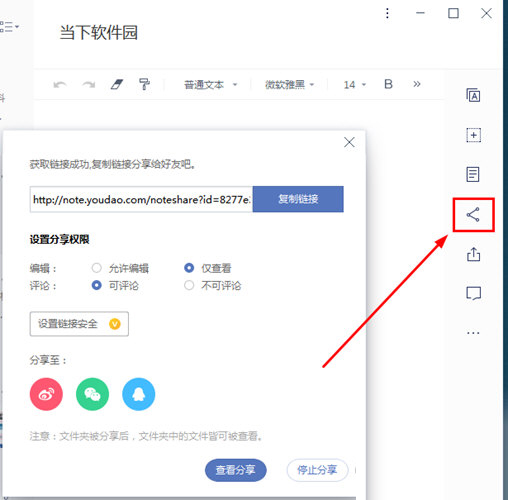Viewport: 508px width, 500px height.
Task: Click the export upload icon in sidebar
Action: pyautogui.click(x=473, y=254)
